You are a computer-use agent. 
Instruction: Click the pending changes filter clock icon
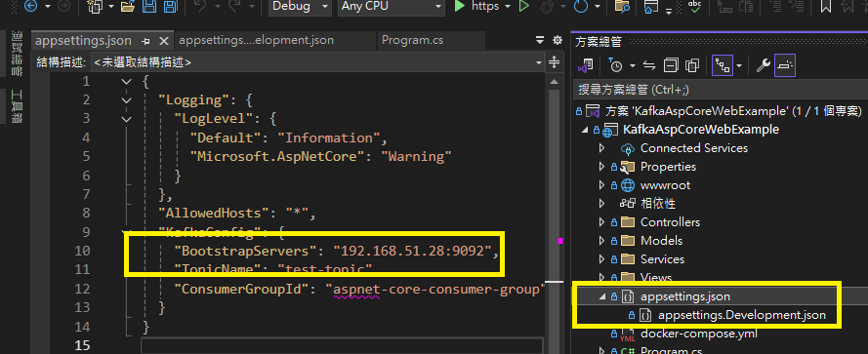[x=615, y=65]
